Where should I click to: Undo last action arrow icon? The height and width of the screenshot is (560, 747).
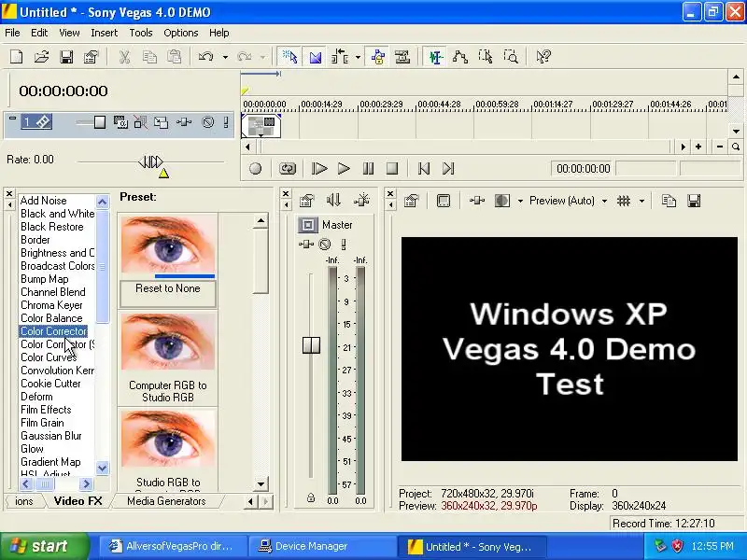coord(205,57)
